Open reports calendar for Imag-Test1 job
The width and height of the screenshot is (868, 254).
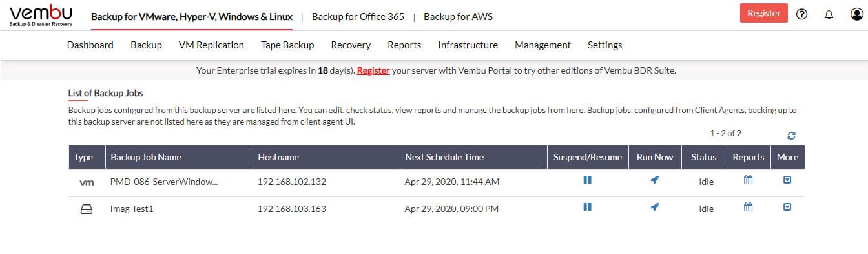[x=749, y=207]
